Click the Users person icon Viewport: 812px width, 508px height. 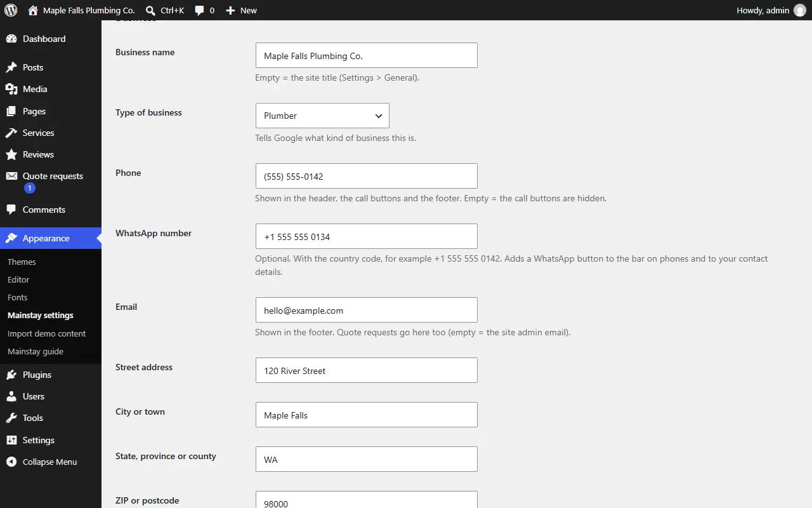(x=11, y=396)
